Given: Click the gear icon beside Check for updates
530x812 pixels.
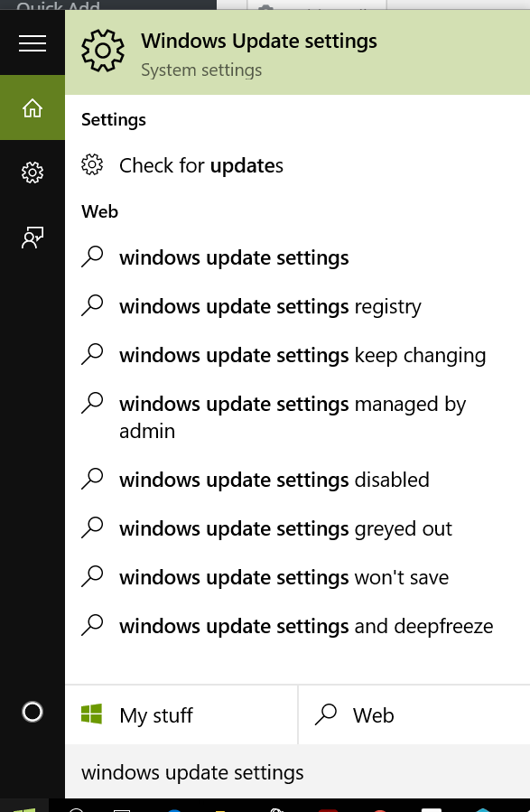Looking at the screenshot, I should (x=92, y=165).
